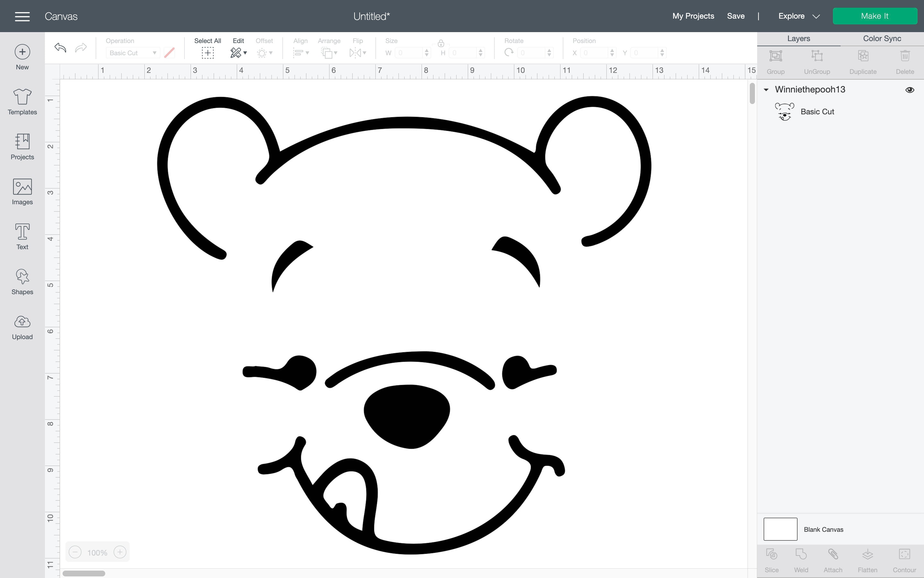Zoom out the canvas
This screenshot has height=578, width=924.
tap(75, 552)
